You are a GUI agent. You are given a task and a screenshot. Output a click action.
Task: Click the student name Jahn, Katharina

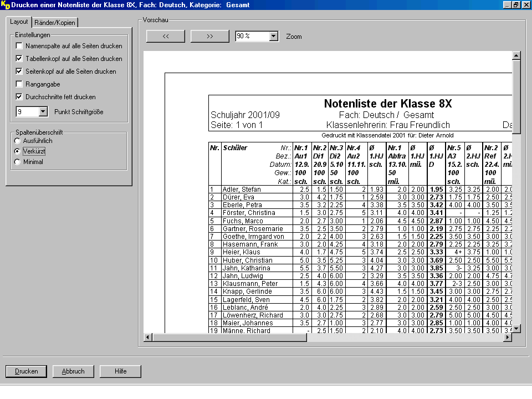(x=246, y=268)
